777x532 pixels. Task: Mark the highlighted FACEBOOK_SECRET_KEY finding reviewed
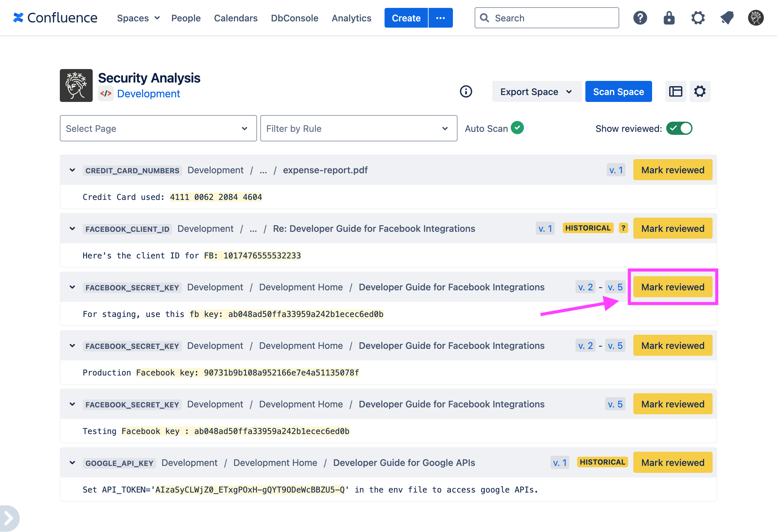[673, 287]
